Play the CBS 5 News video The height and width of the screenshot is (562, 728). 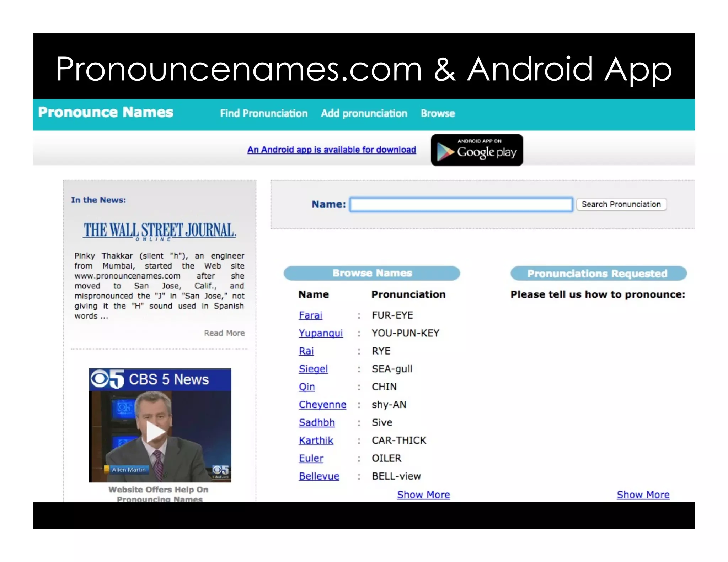pyautogui.click(x=155, y=432)
